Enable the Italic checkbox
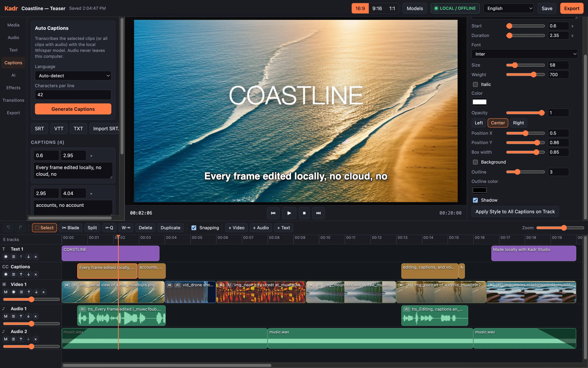 pos(475,84)
